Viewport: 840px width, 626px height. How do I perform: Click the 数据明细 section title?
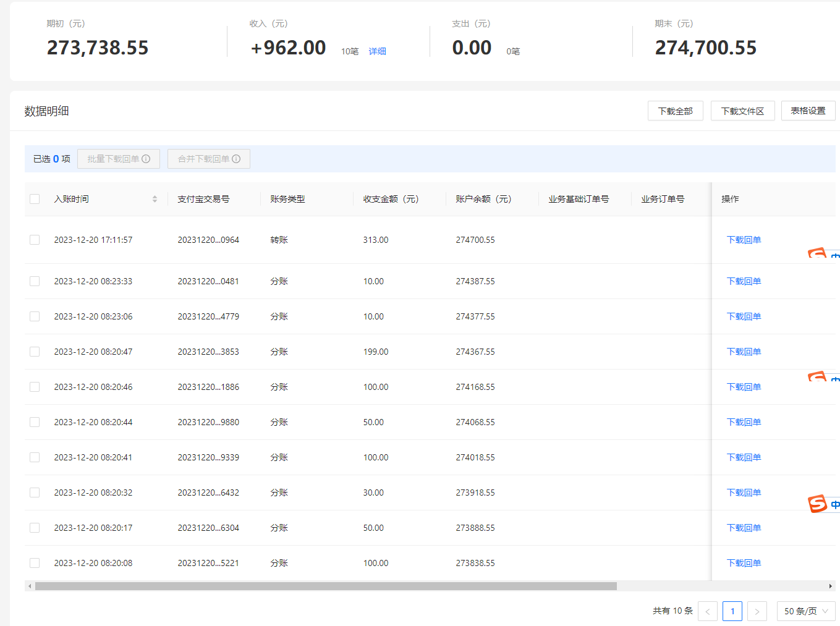pos(46,111)
